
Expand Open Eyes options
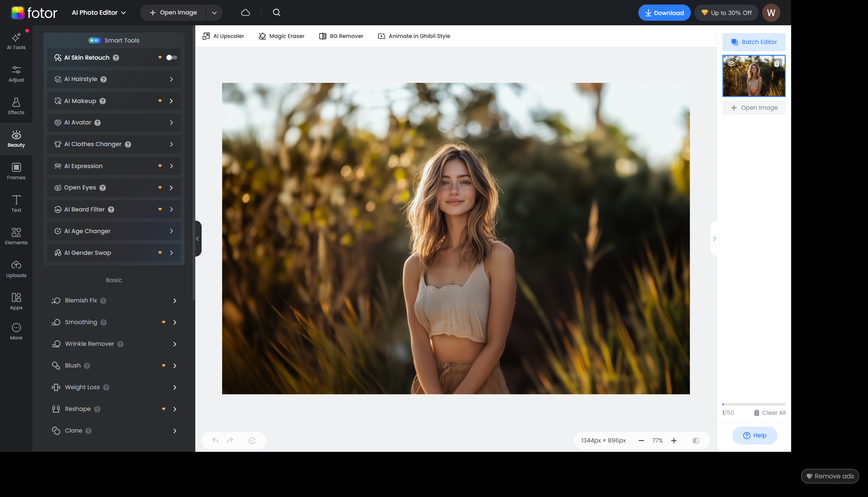pos(171,188)
